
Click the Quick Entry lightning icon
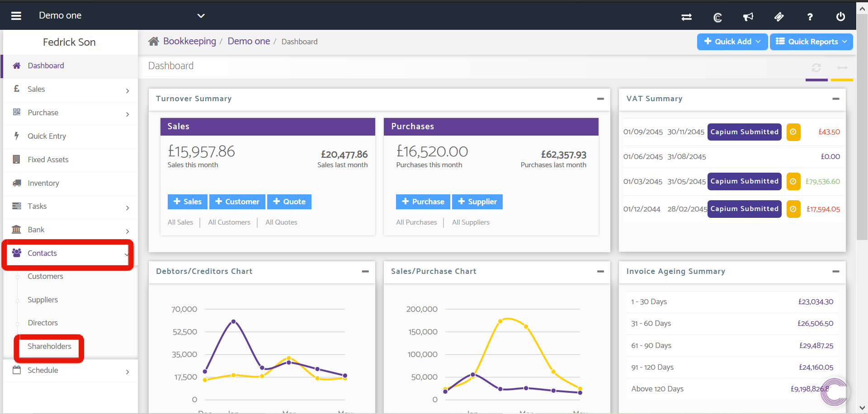click(x=17, y=136)
